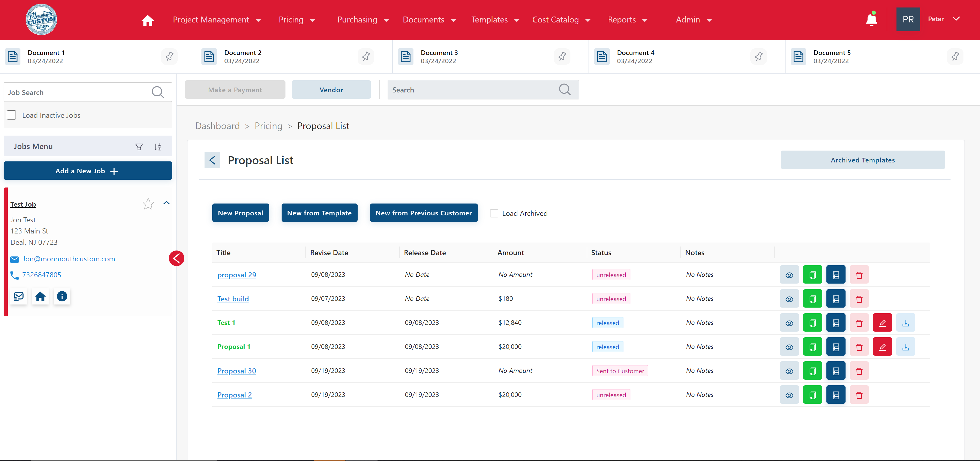Viewport: 980px width, 461px height.
Task: Sort jobs alphabetically with A-Z icon
Action: click(x=157, y=147)
